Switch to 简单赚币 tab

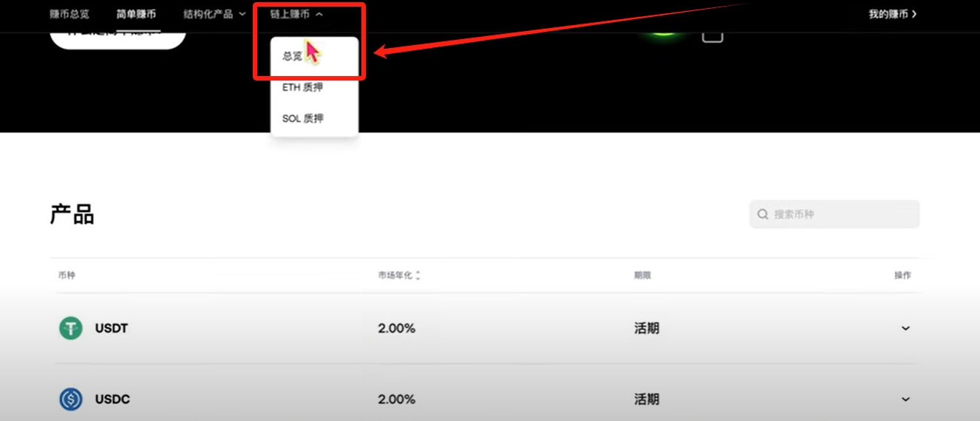pyautogui.click(x=136, y=14)
